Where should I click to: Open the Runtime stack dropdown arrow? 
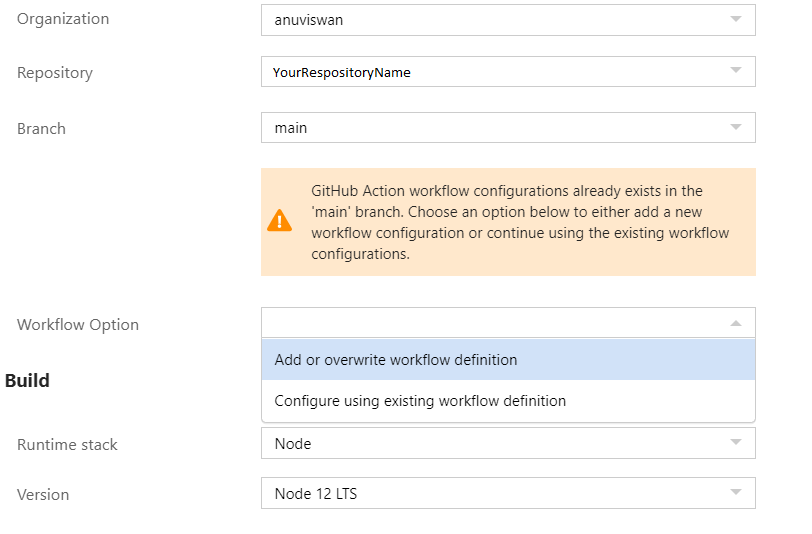[x=736, y=442]
